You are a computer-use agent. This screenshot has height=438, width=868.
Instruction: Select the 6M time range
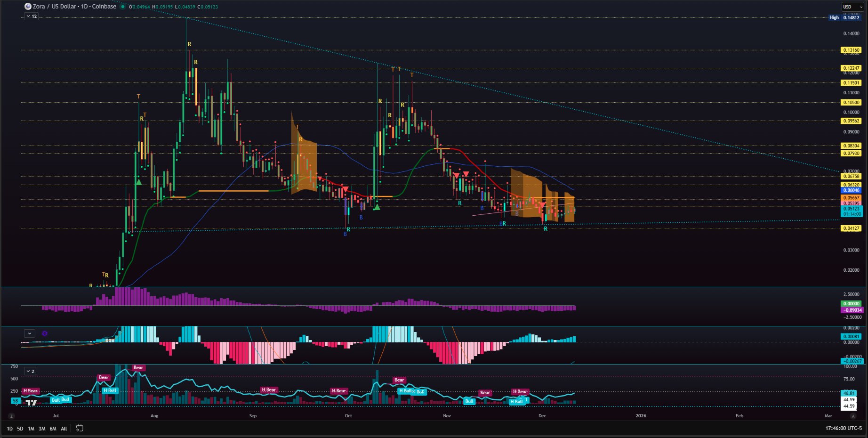(53, 429)
